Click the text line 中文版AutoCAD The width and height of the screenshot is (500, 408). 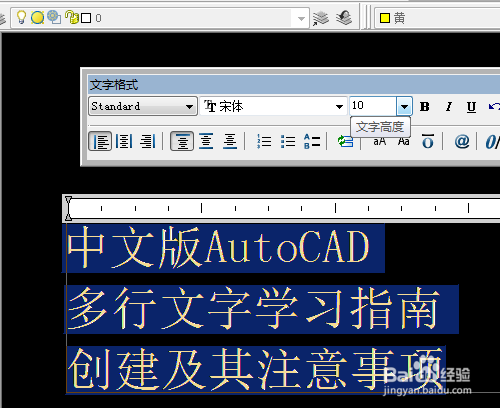pyautogui.click(x=219, y=248)
